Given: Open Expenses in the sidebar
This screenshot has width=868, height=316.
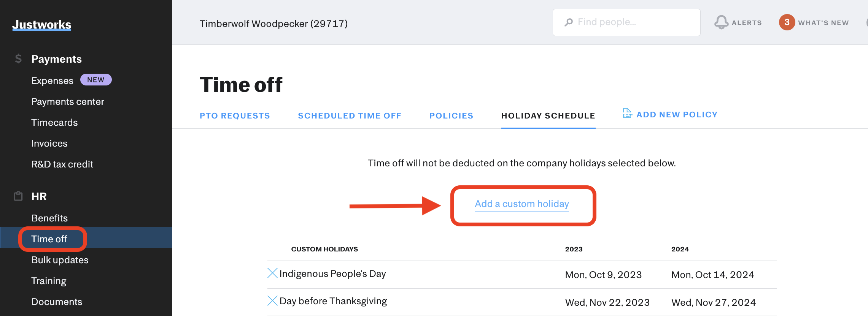Looking at the screenshot, I should click(52, 81).
